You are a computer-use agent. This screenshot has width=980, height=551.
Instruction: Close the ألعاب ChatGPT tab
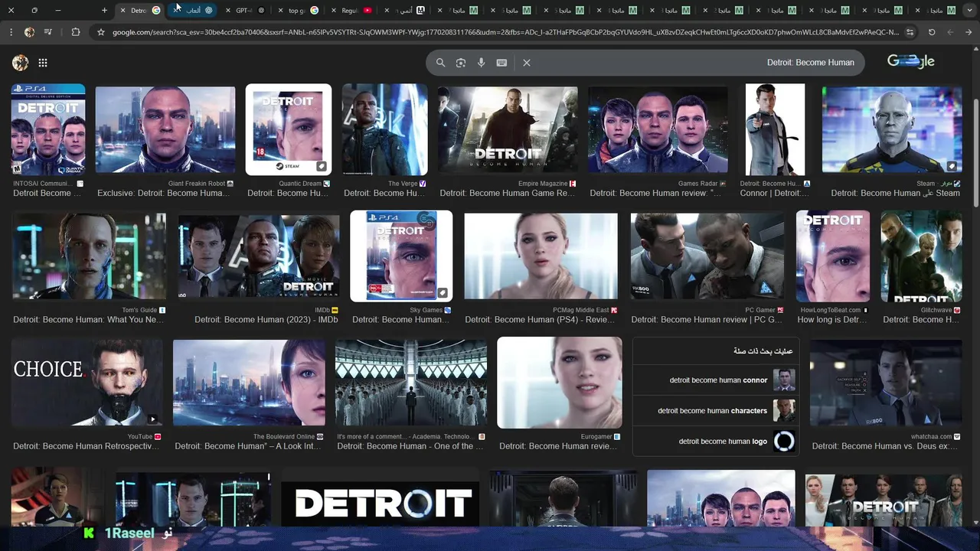pyautogui.click(x=176, y=11)
